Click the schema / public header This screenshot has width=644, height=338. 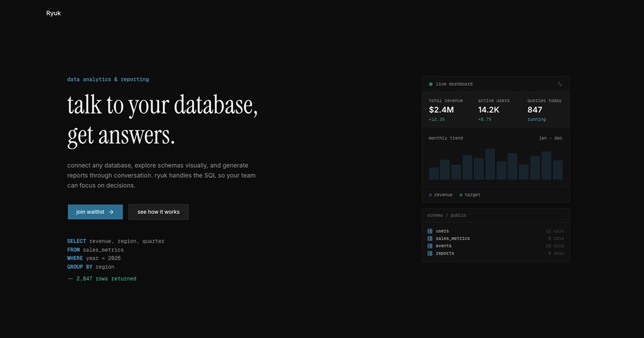coord(447,215)
